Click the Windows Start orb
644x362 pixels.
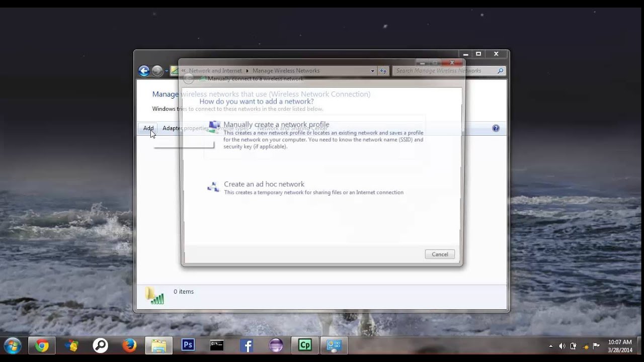tap(12, 345)
